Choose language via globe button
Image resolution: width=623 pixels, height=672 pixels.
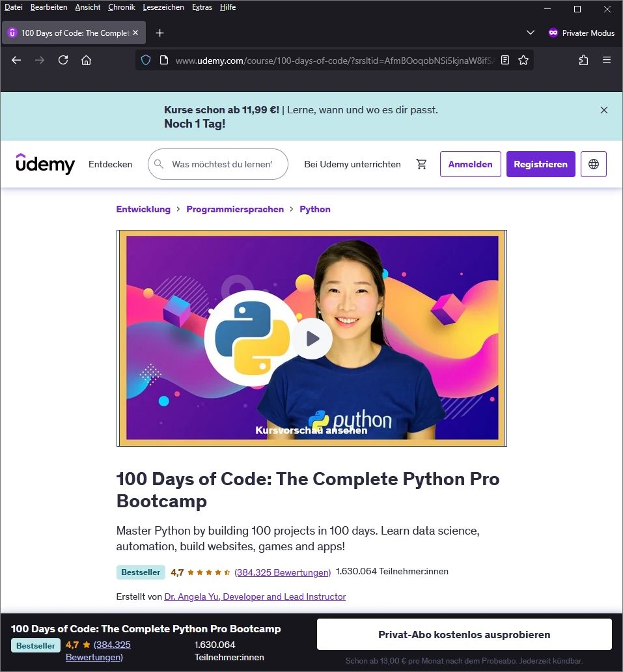(x=594, y=164)
